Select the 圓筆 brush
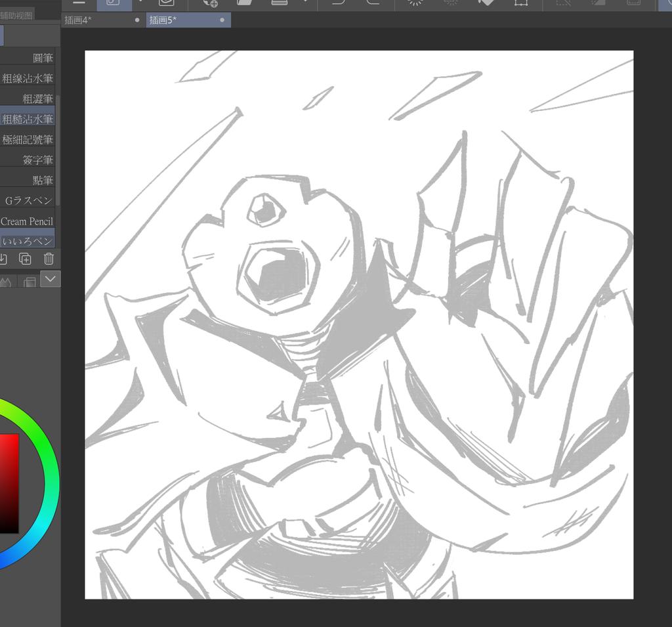 click(28, 58)
